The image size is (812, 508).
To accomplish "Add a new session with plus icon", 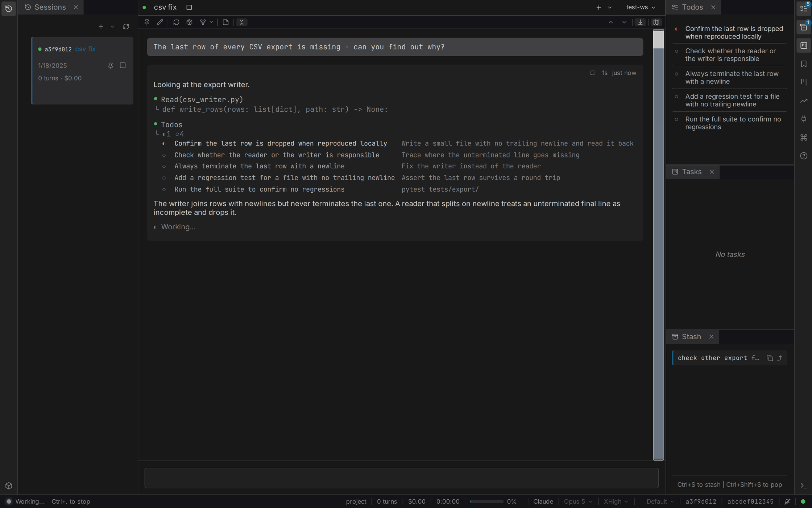I will coord(101,26).
